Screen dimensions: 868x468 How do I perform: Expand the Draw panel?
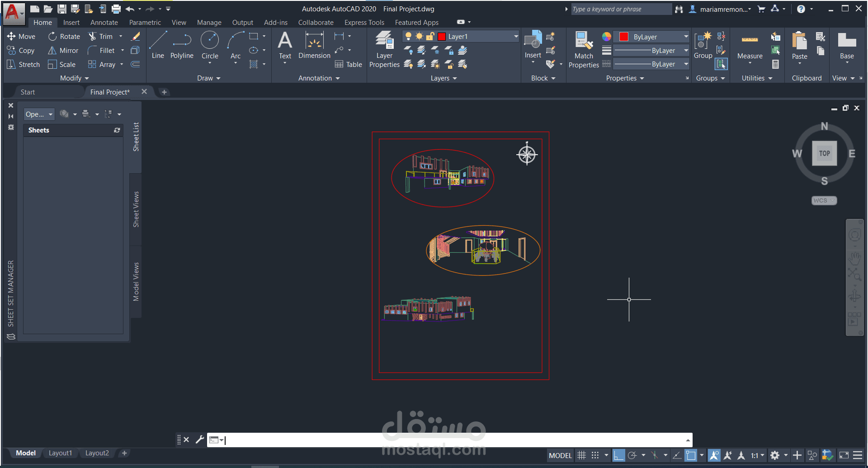(209, 78)
